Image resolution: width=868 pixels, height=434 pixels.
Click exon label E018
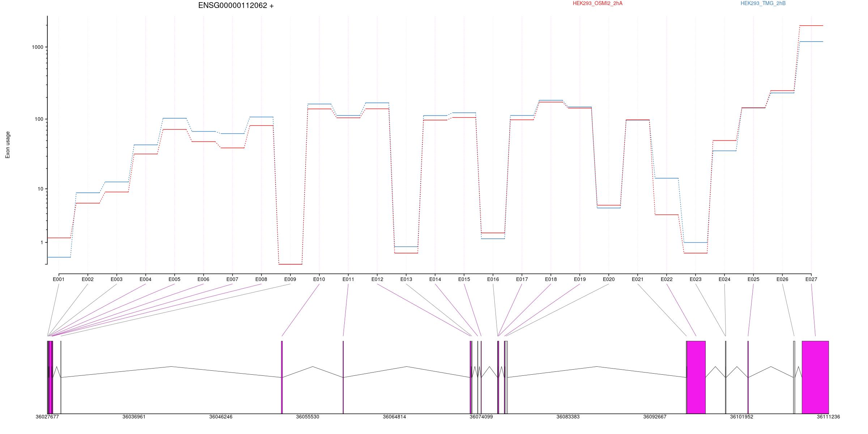coord(551,279)
